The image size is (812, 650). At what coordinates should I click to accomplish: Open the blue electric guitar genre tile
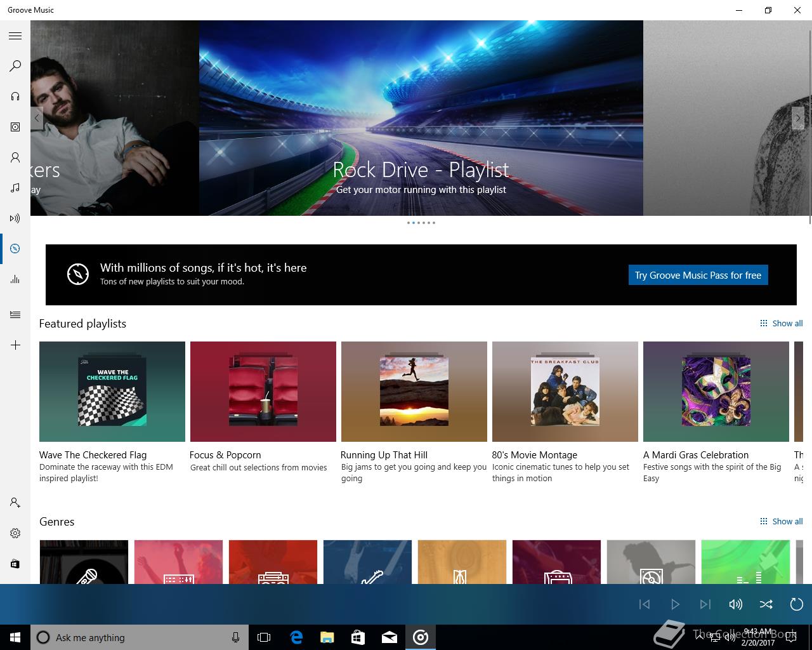tap(367, 562)
